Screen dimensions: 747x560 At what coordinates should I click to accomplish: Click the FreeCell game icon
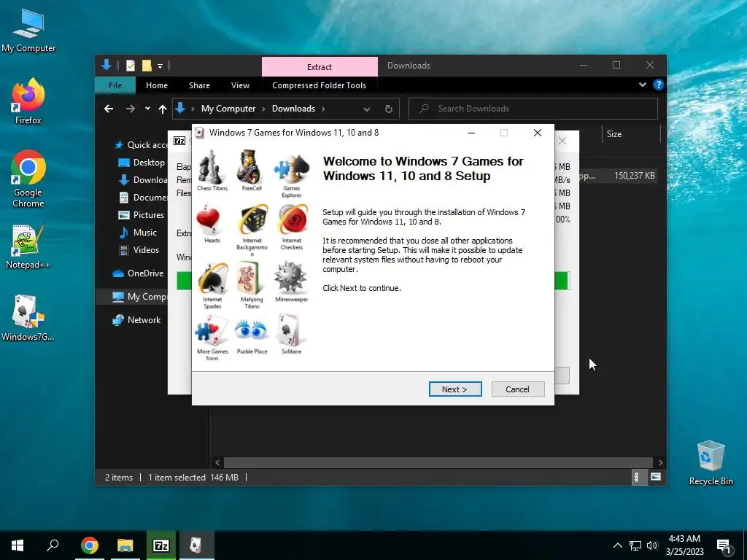252,171
